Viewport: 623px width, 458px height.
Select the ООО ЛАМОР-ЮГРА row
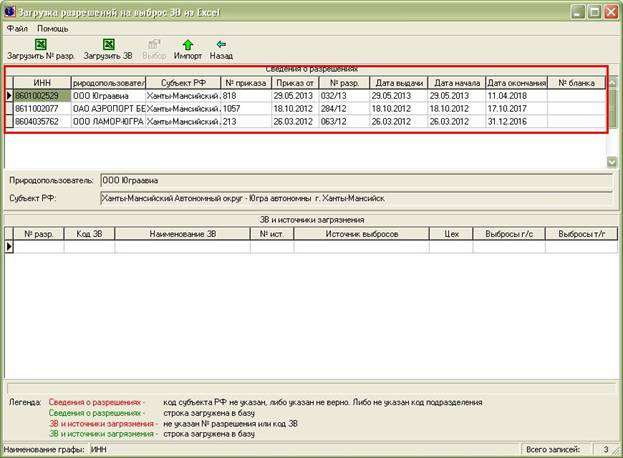[x=108, y=120]
